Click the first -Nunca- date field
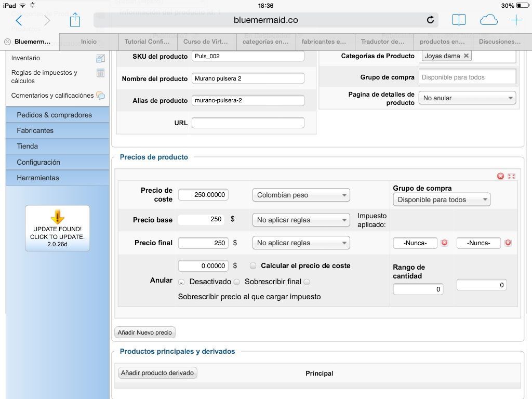This screenshot has height=399, width=532. click(415, 243)
